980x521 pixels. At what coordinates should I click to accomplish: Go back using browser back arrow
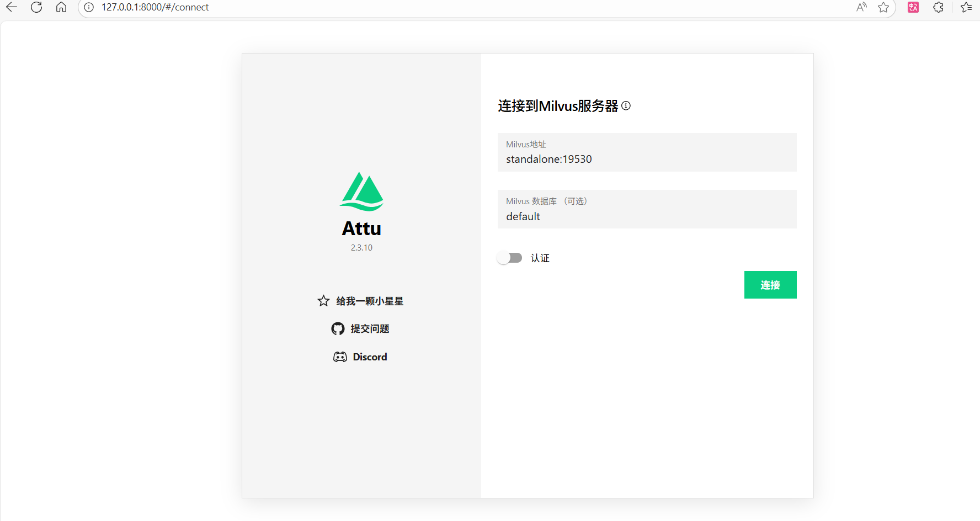pos(12,7)
